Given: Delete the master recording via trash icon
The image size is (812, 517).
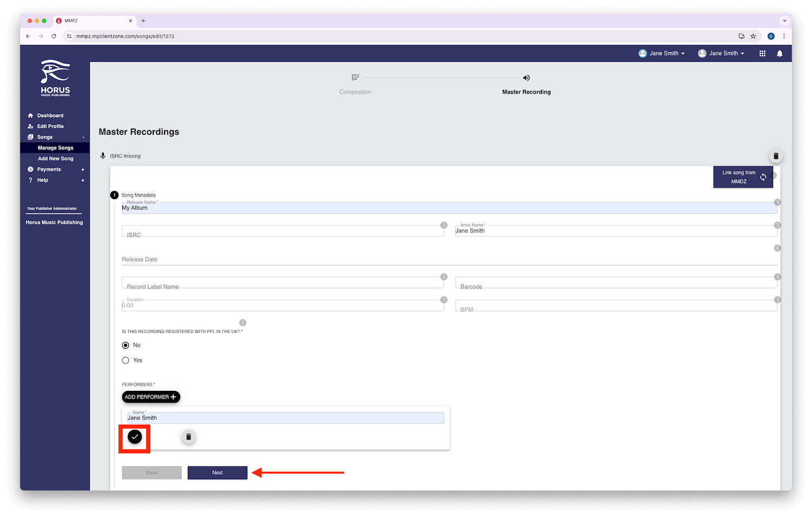Looking at the screenshot, I should (776, 156).
